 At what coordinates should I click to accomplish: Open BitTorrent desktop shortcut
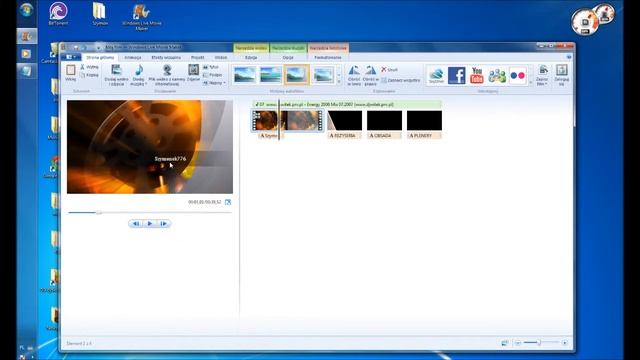[58, 13]
